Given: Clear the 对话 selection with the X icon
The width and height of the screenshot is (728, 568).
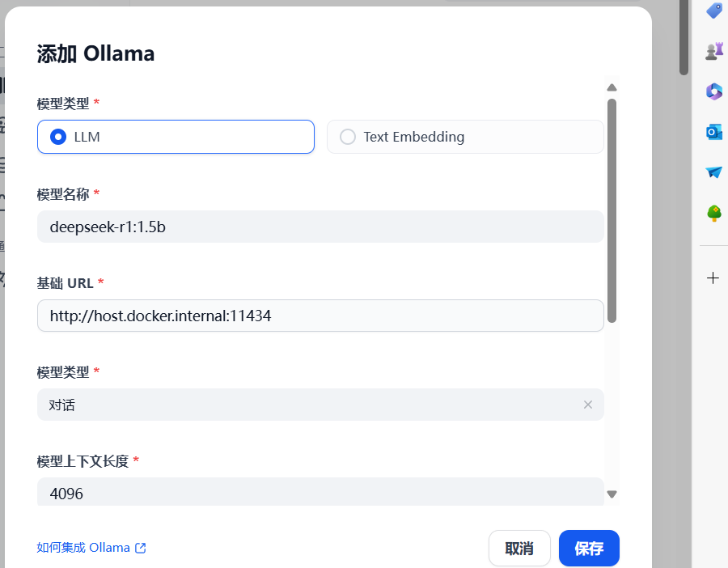Looking at the screenshot, I should pyautogui.click(x=588, y=405).
